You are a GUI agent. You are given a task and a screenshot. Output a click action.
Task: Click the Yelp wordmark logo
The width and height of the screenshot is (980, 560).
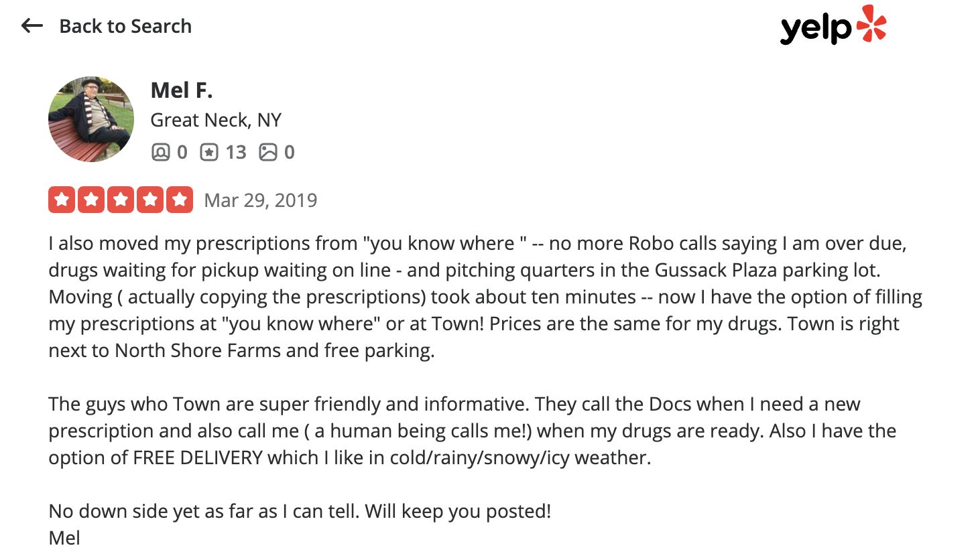pos(815,29)
